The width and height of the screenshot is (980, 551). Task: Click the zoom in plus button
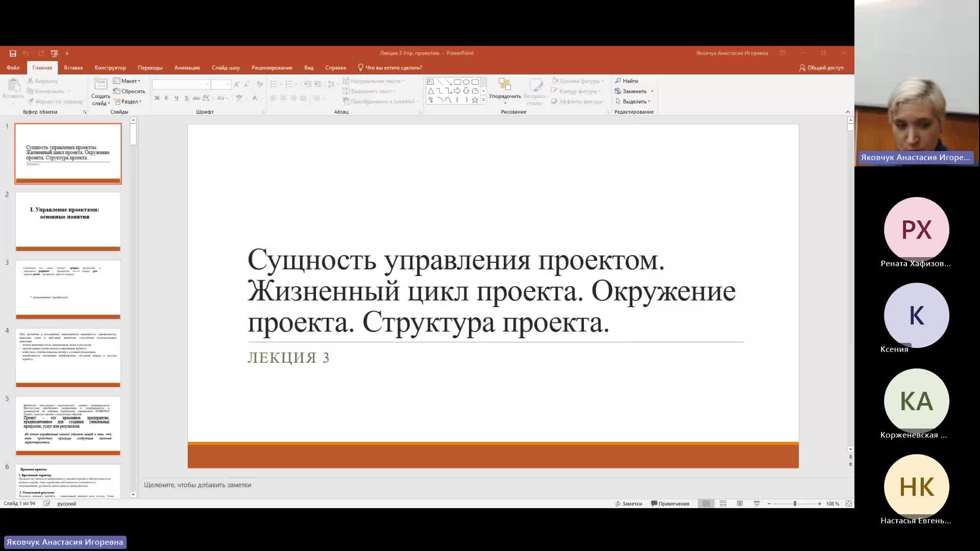820,504
